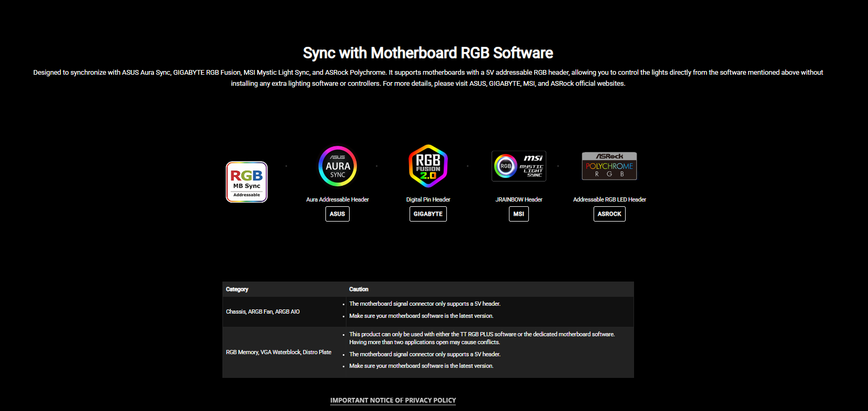The height and width of the screenshot is (411, 868).
Task: Click the MSI button
Action: 519,214
